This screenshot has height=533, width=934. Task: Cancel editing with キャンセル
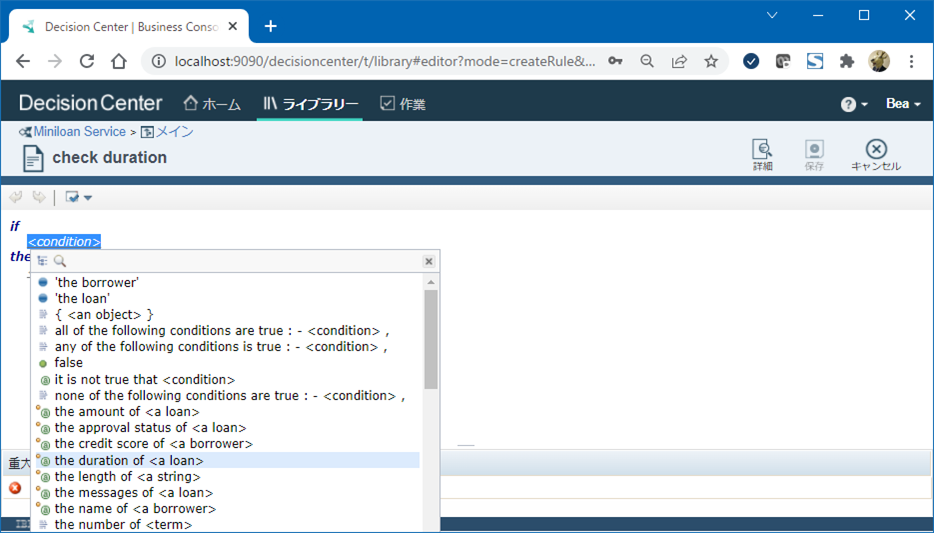876,155
